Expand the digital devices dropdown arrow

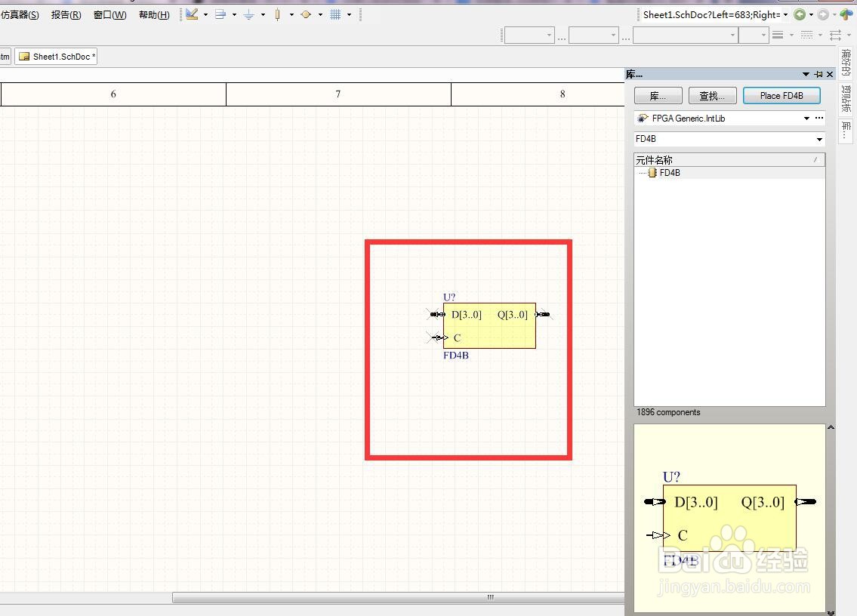pos(291,15)
